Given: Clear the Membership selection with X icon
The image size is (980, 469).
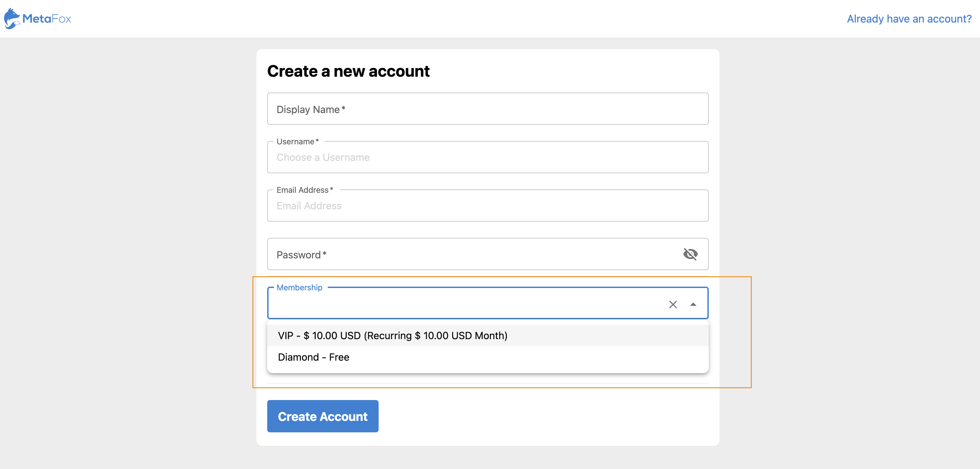Looking at the screenshot, I should [673, 304].
